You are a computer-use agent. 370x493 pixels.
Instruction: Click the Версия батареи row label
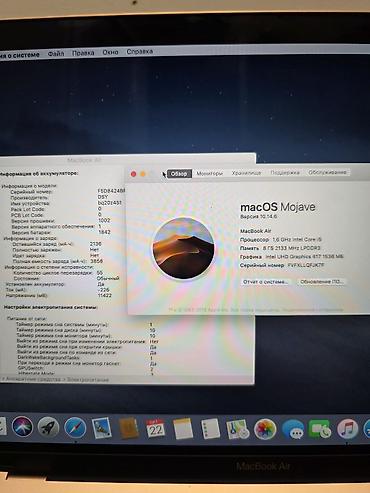tap(31, 232)
